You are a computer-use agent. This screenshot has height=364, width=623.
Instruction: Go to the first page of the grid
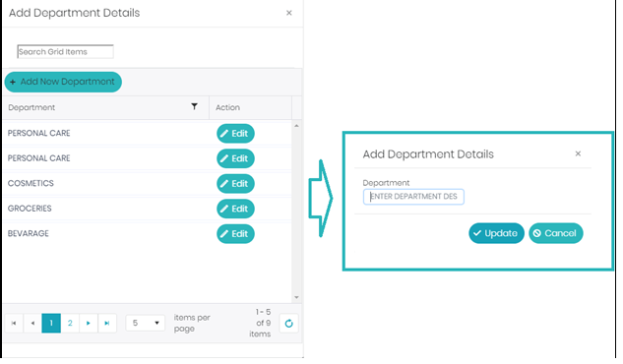point(14,323)
